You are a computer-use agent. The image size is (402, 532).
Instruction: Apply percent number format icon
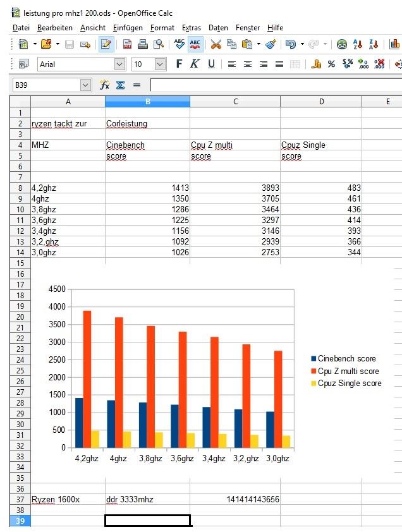(332, 64)
